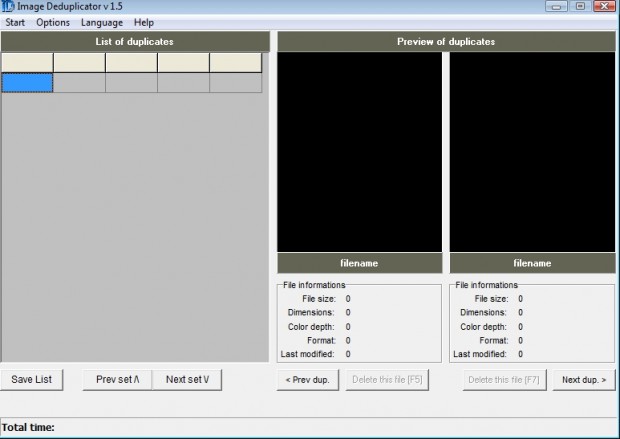Click Delete this file [F7] button
This screenshot has width=620, height=439.
tap(504, 380)
